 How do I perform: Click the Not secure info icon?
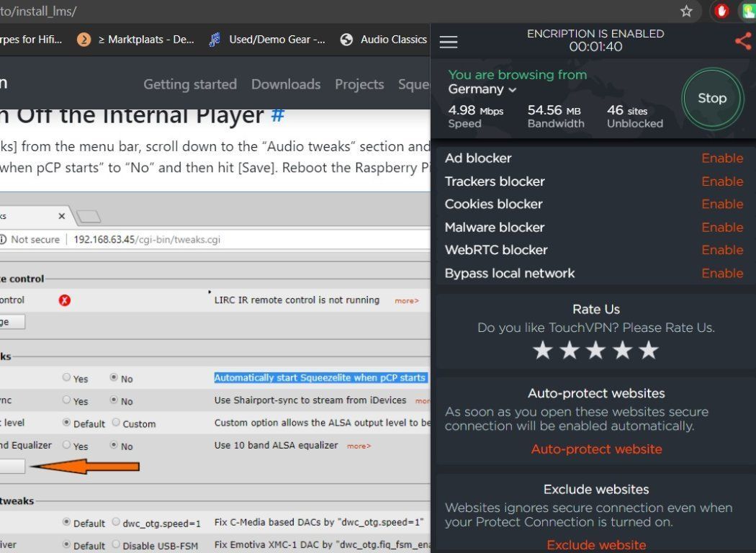tap(2, 240)
